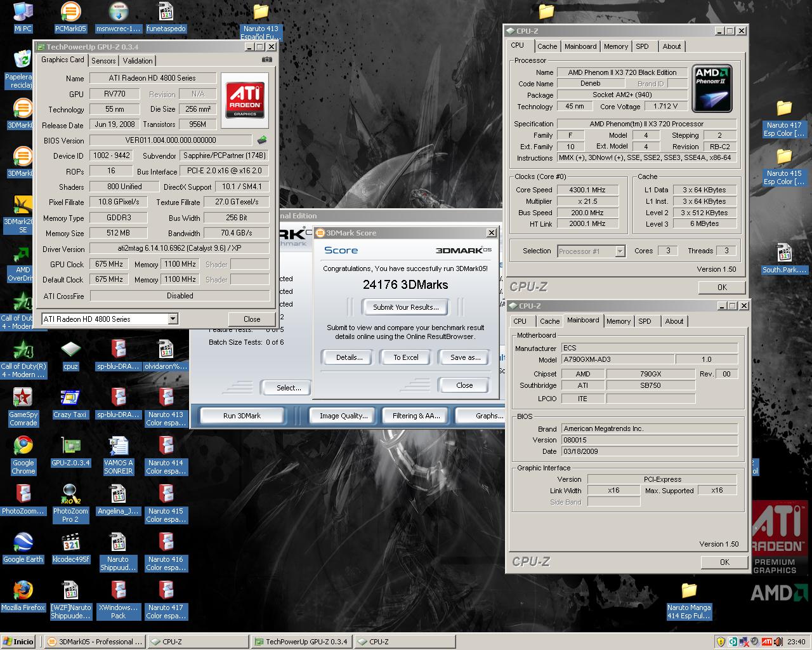Click the ATI tray icon in the taskbar
812x650 pixels.
(766, 642)
